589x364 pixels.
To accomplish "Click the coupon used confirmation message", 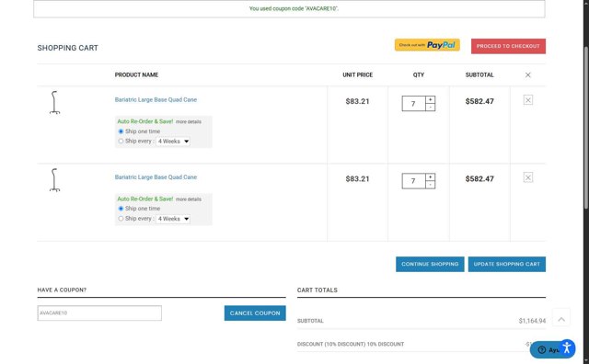I will 294,8.
